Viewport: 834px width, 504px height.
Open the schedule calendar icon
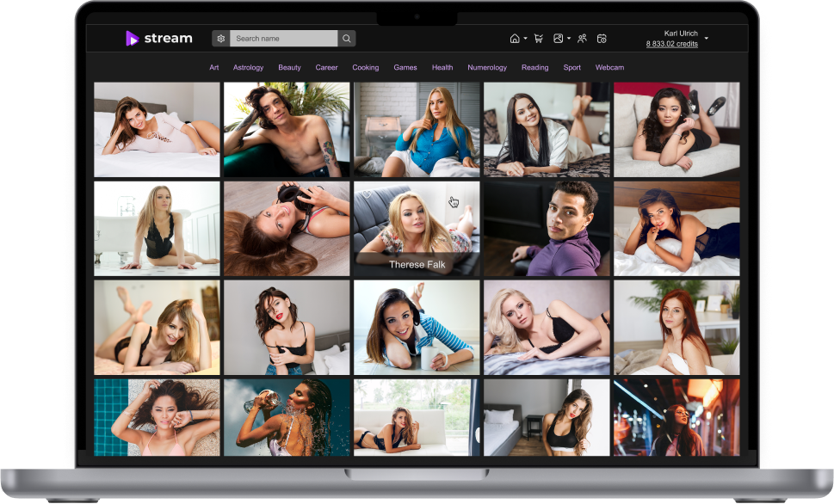pyautogui.click(x=602, y=38)
